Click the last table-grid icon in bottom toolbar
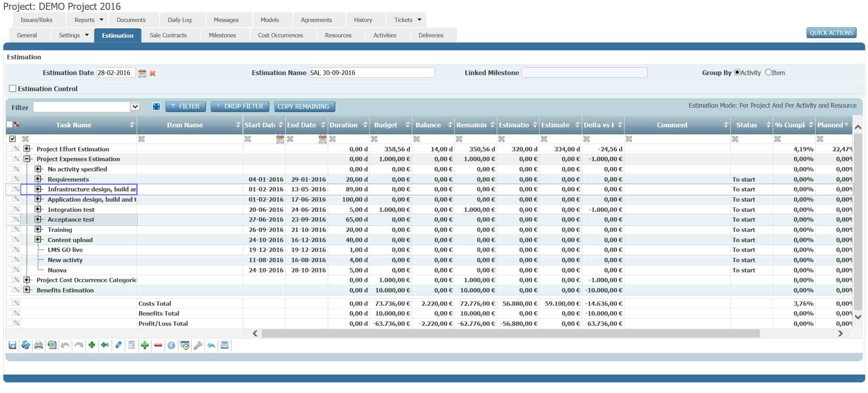The width and height of the screenshot is (868, 393). click(x=225, y=345)
